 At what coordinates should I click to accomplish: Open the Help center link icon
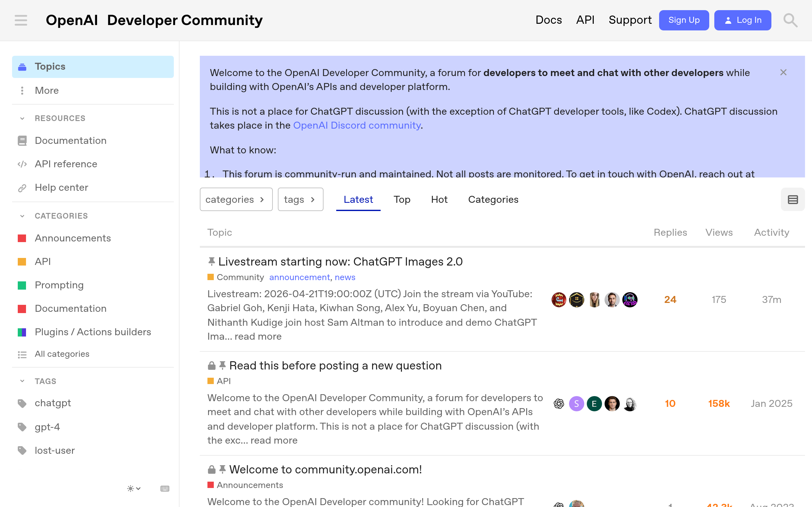22,188
